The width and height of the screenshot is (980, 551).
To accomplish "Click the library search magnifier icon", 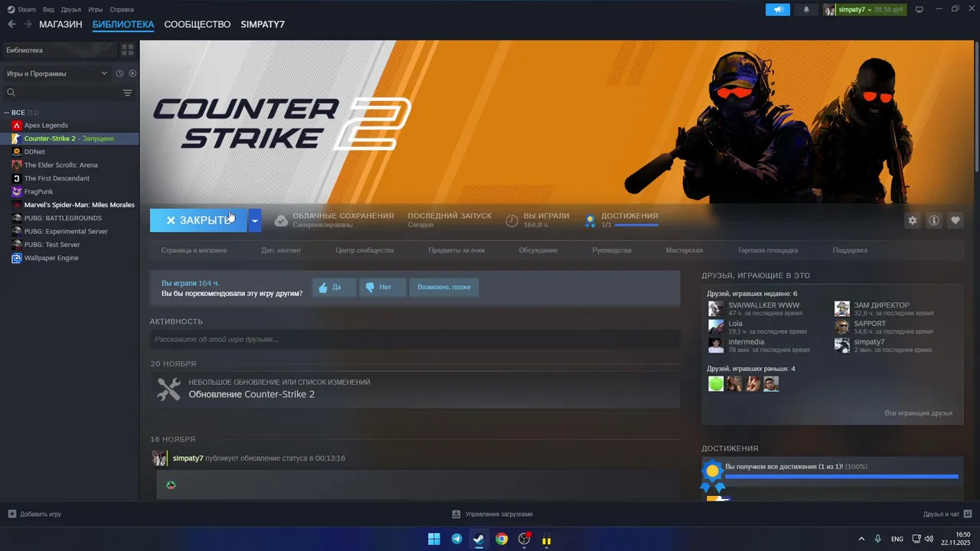I will click(11, 93).
